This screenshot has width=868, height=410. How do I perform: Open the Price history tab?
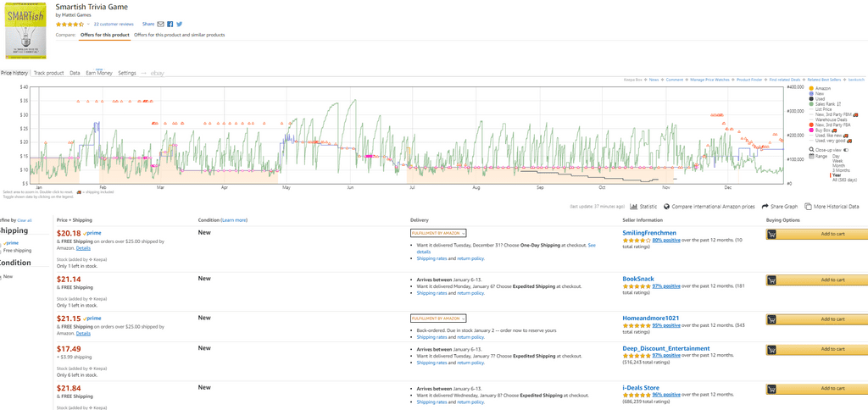coord(14,73)
